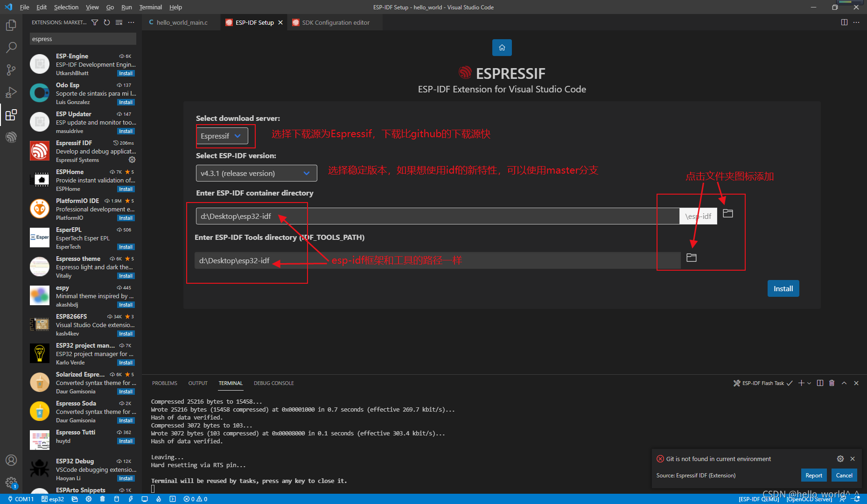Browse folder for ESP-IDF container directory
867x504 pixels.
click(x=728, y=213)
